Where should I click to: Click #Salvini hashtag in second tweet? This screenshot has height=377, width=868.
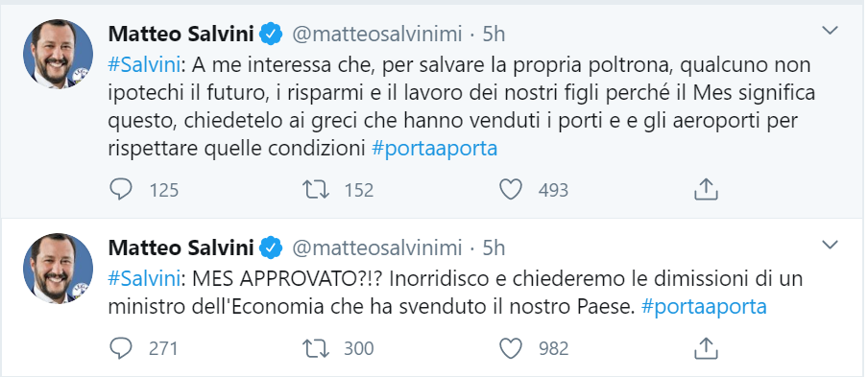144,278
